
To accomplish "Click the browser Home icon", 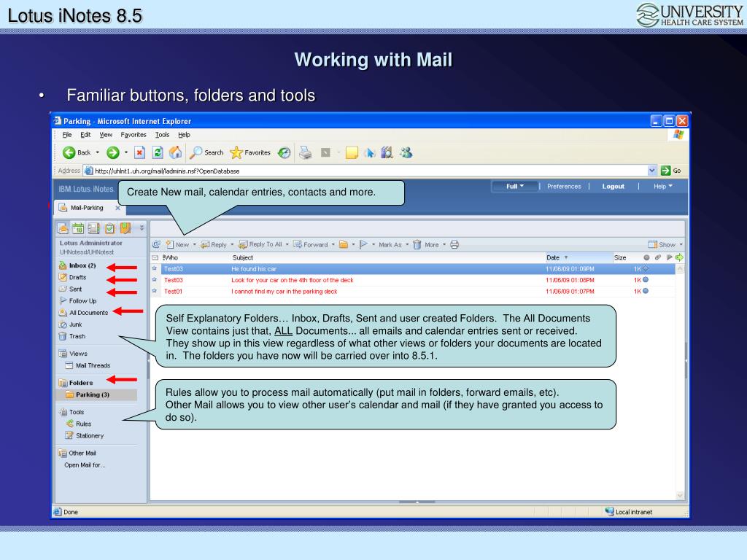I will click(x=175, y=152).
